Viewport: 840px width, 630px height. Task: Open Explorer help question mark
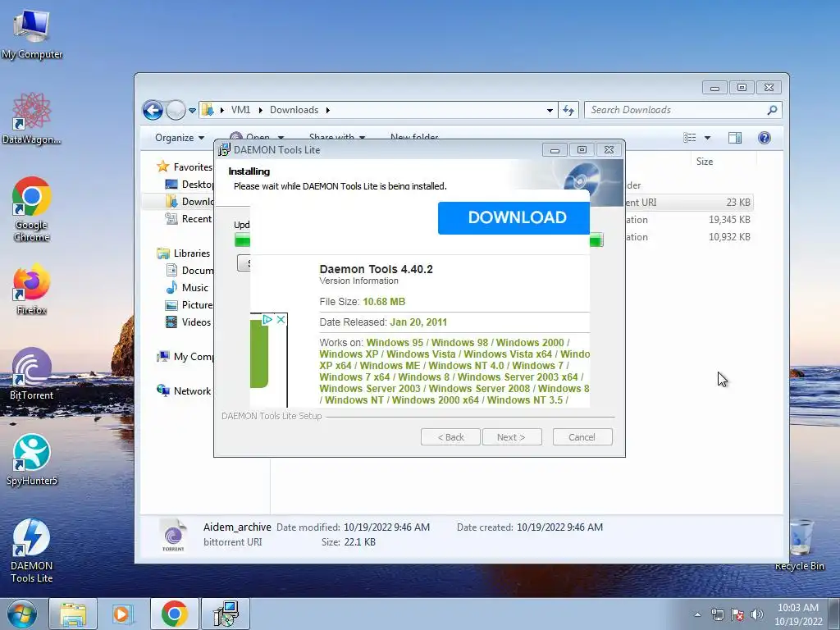[x=764, y=138]
